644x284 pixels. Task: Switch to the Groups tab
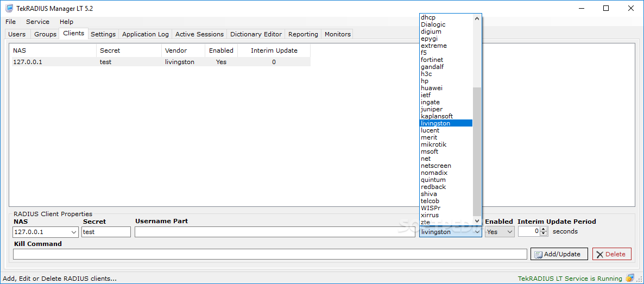coord(45,35)
